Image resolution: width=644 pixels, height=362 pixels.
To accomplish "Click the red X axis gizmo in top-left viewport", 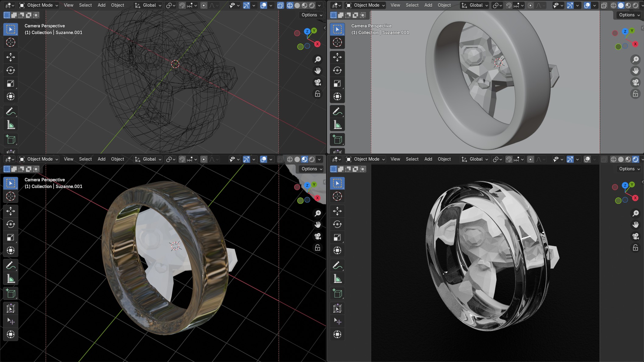I will pyautogui.click(x=317, y=44).
